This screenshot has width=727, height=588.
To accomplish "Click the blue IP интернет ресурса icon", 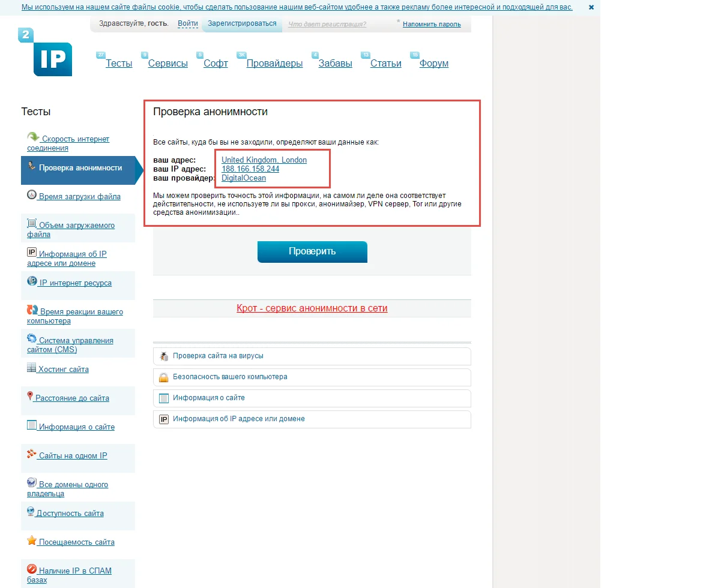I will (32, 281).
